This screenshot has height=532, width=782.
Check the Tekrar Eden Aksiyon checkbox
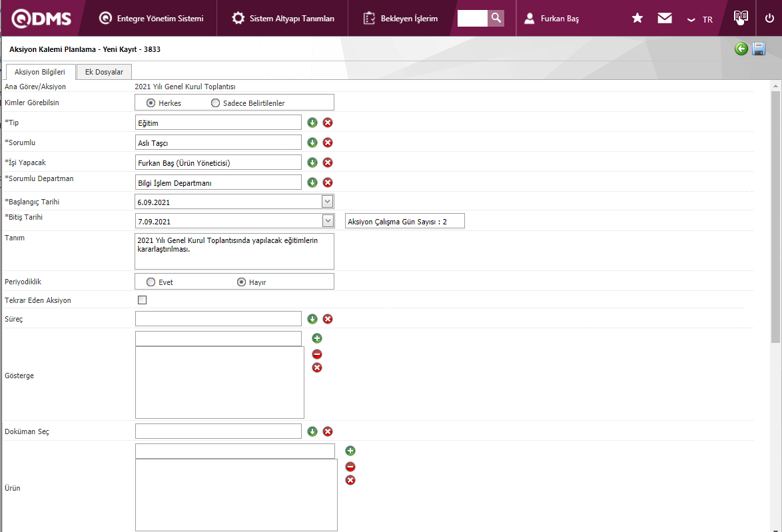click(142, 300)
